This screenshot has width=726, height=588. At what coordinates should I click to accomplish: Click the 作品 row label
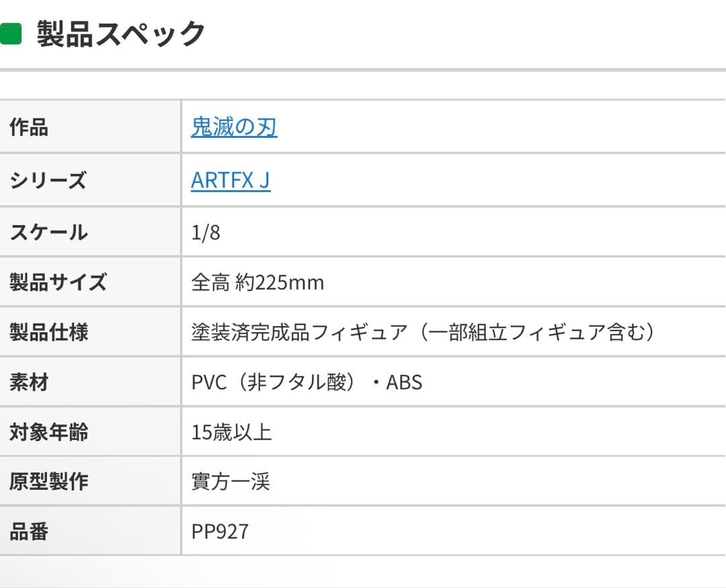(29, 126)
